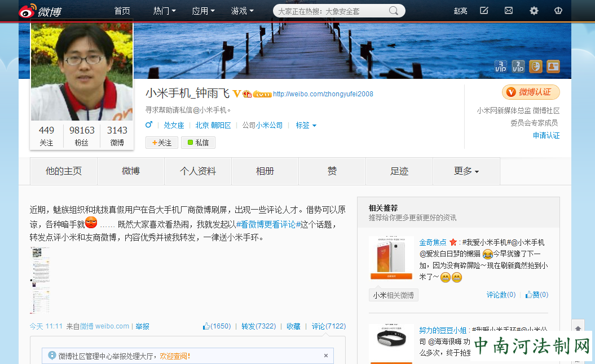Open the 足迹 tab
The height and width of the screenshot is (364, 595).
click(x=399, y=171)
